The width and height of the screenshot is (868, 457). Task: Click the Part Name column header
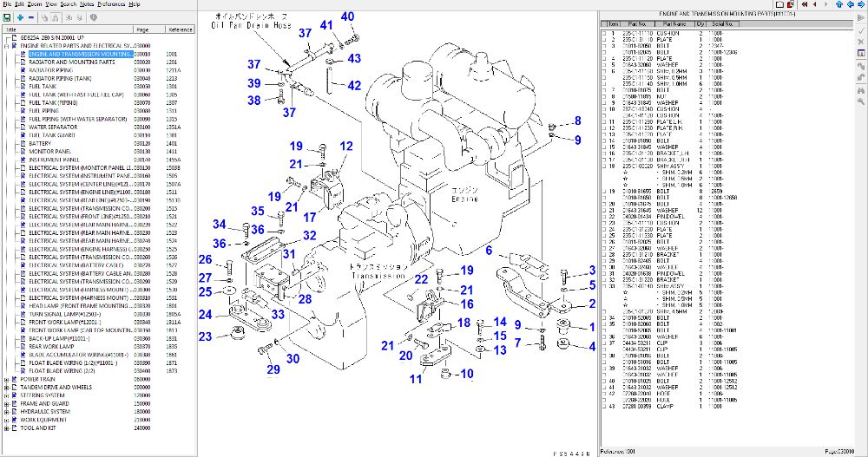point(674,23)
